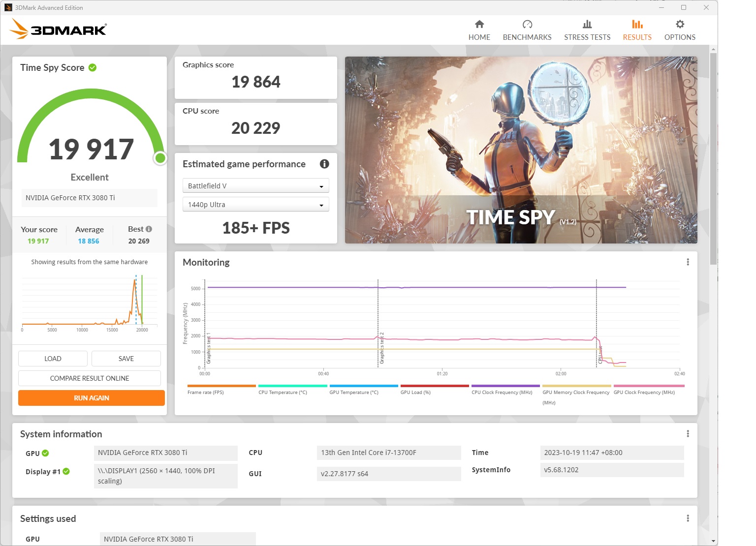This screenshot has height=546, width=756.
Task: Click the score gauge end-point knob
Action: (160, 158)
